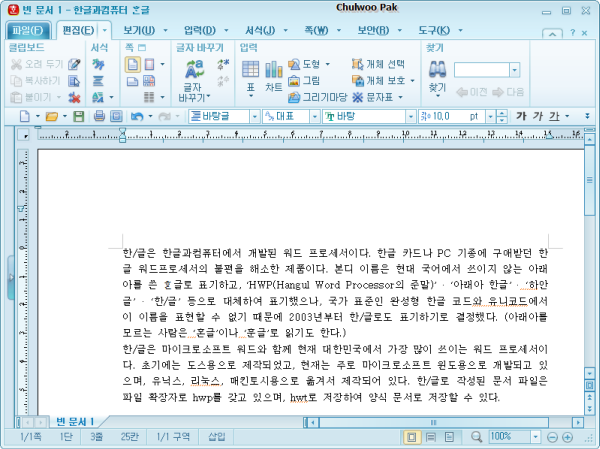The width and height of the screenshot is (600, 449).
Task: Click the print icon
Action: 99,116
